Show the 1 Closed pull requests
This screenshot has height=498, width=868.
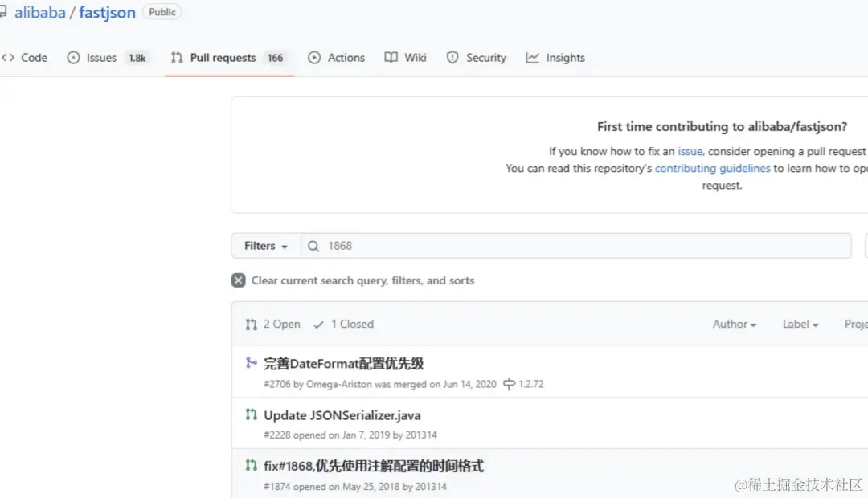click(x=343, y=325)
